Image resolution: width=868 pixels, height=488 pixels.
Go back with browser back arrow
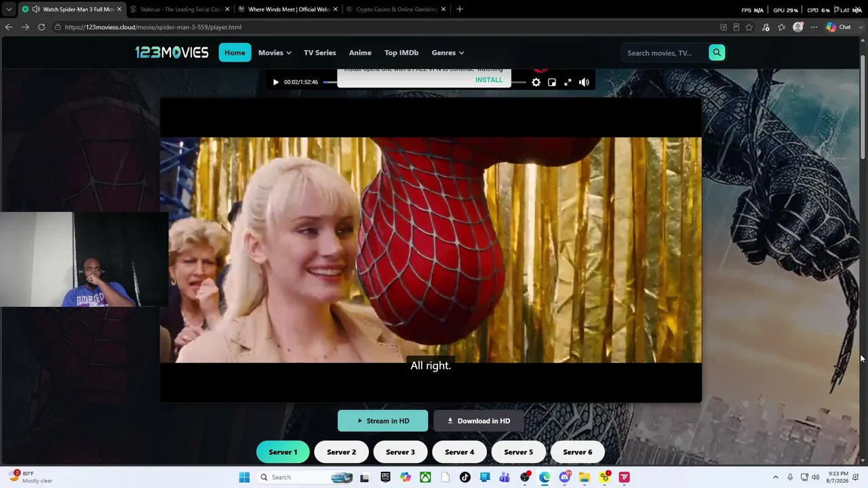(x=9, y=27)
